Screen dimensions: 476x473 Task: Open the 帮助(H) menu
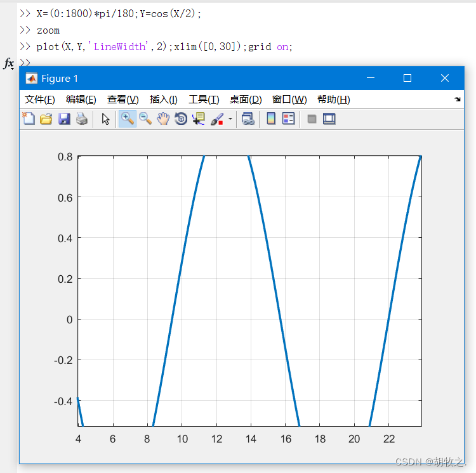coord(334,100)
